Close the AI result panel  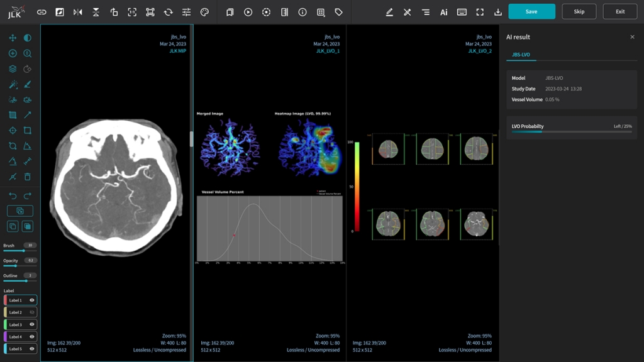(x=632, y=37)
